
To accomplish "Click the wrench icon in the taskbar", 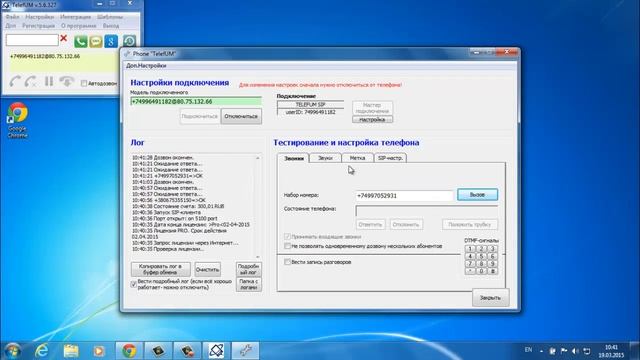I will [246, 351].
